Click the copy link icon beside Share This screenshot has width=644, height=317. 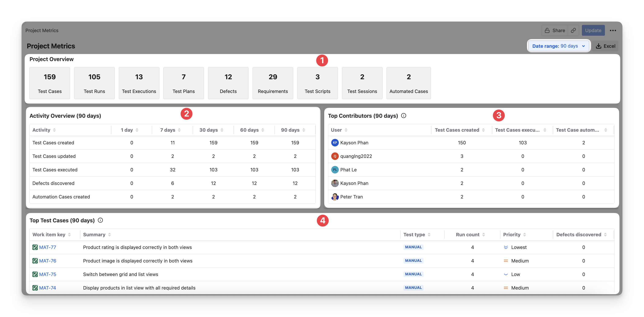[573, 30]
